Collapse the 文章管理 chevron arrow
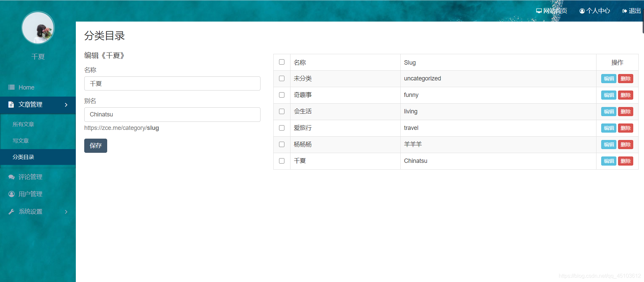644x282 pixels. pyautogui.click(x=66, y=105)
